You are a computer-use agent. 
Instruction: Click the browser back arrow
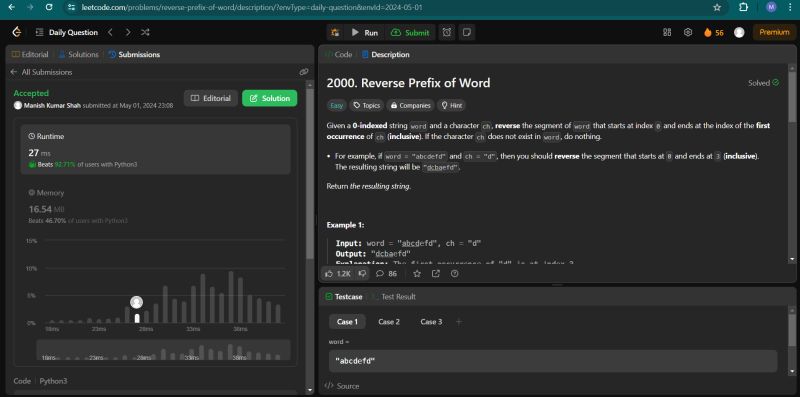[x=12, y=8]
